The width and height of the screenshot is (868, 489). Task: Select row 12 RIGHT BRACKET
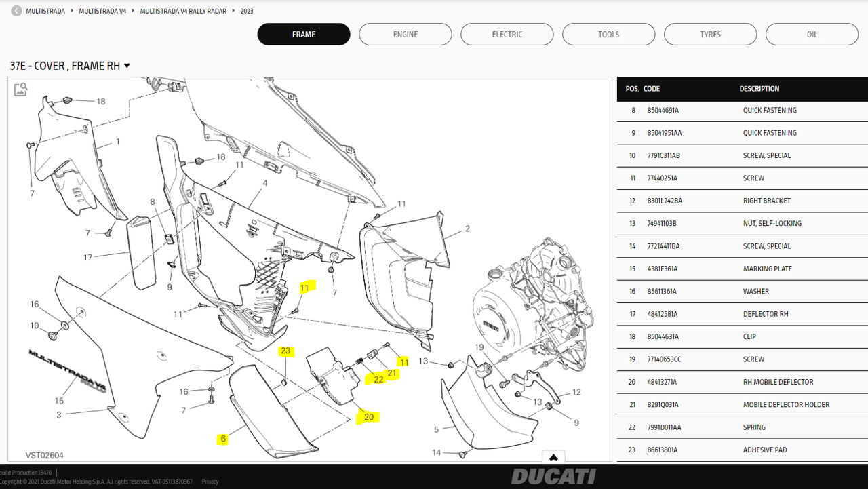point(743,201)
